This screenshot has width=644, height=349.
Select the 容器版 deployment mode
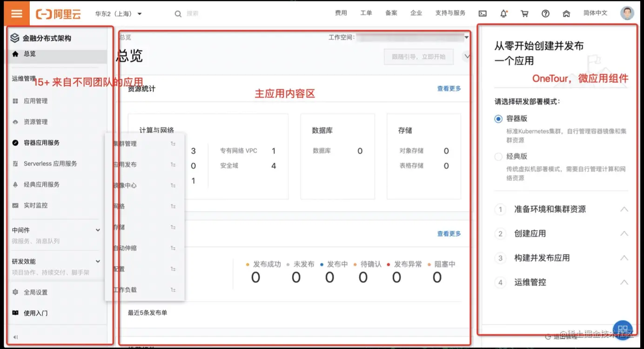[x=498, y=119]
